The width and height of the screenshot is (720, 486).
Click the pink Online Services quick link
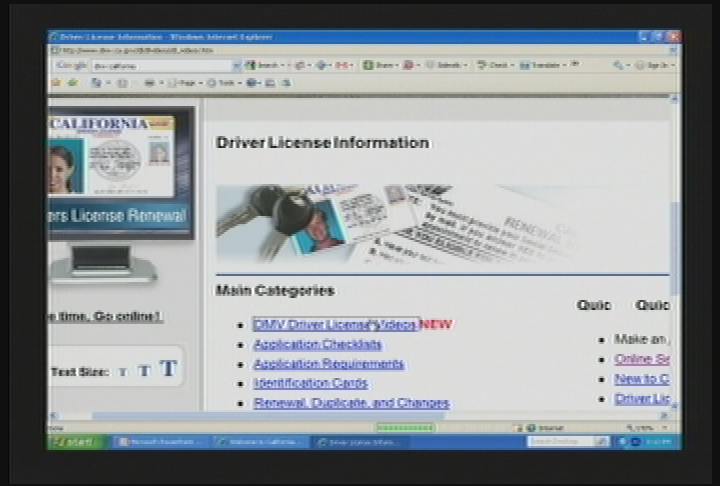click(641, 359)
